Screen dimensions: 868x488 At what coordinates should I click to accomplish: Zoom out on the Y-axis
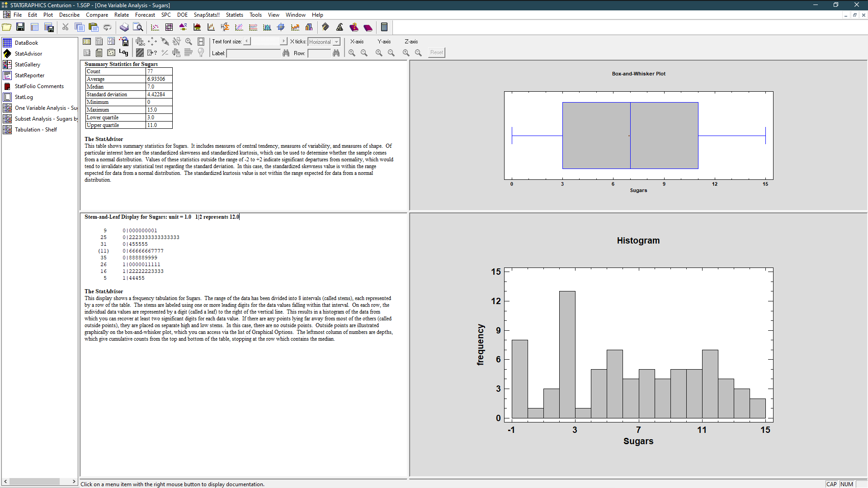tap(392, 53)
